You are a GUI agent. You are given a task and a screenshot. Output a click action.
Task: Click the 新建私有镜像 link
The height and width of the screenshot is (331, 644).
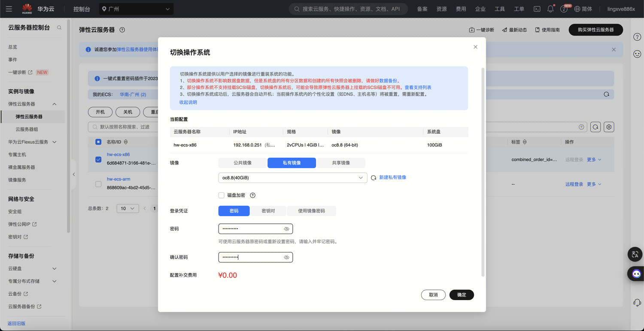pos(392,178)
